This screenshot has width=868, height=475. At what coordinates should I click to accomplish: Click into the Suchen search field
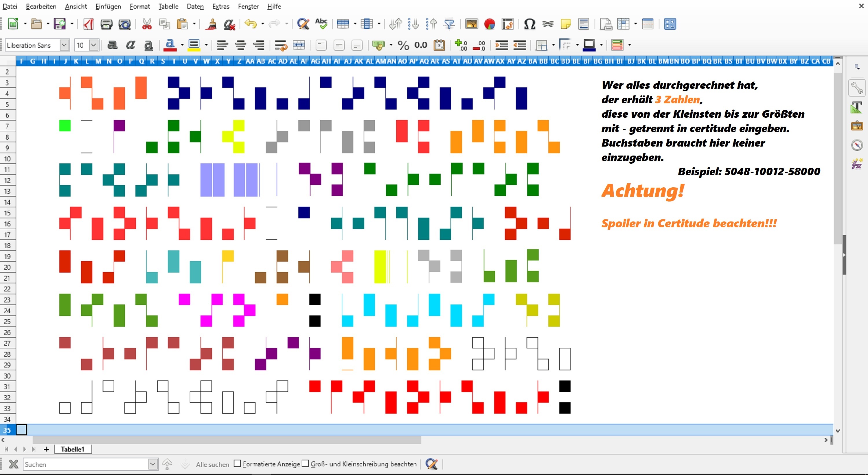86,464
